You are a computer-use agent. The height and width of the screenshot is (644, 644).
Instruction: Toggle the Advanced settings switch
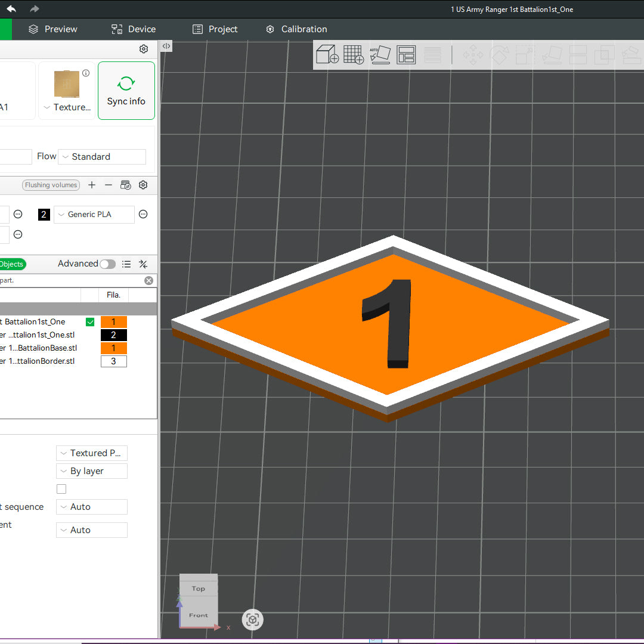tap(108, 264)
